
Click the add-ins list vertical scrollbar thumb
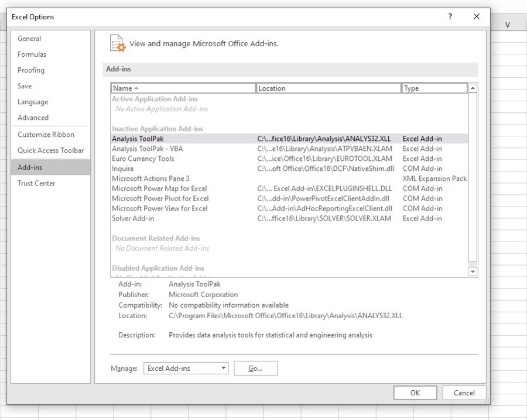tap(473, 177)
